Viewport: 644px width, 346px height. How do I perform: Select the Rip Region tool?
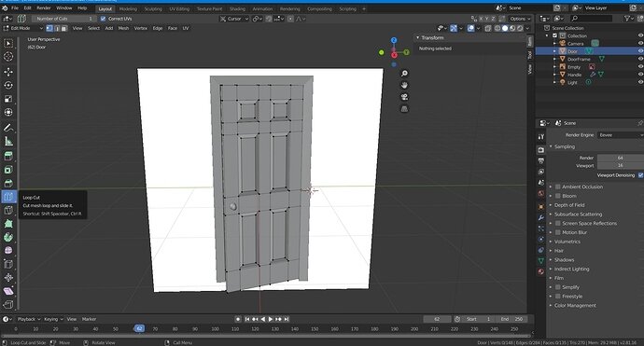coord(8,305)
